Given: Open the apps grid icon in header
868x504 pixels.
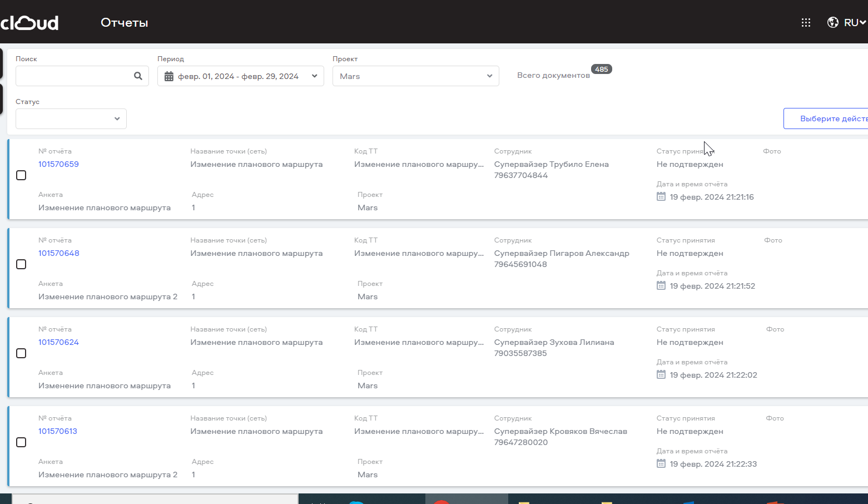Looking at the screenshot, I should tap(806, 23).
